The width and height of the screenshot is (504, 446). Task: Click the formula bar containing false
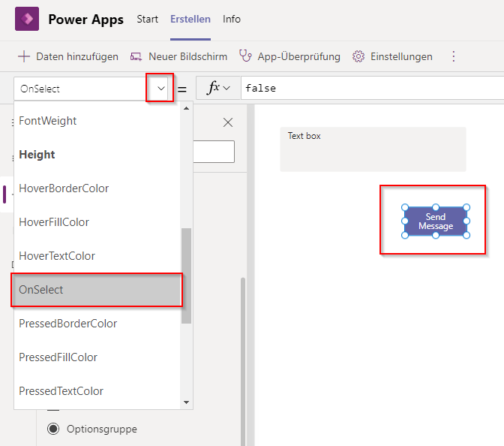[x=372, y=88]
